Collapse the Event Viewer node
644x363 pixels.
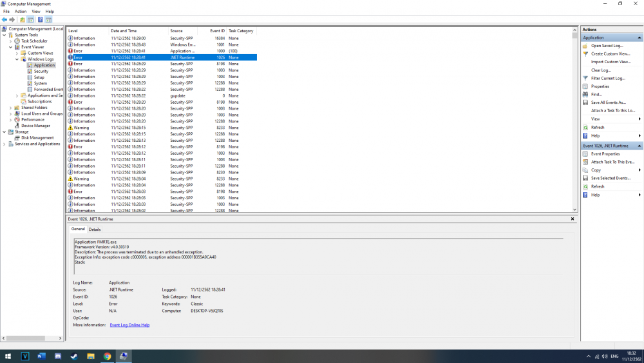[x=11, y=47]
